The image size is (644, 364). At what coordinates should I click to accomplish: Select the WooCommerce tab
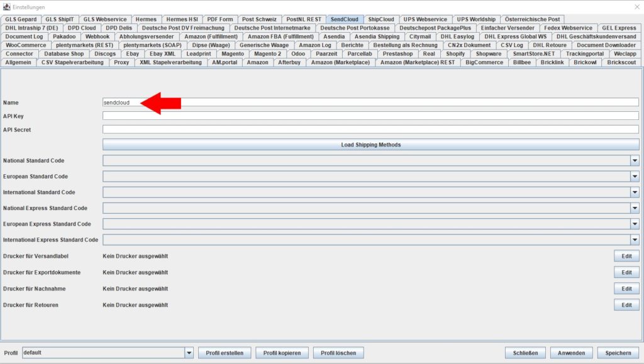click(26, 45)
